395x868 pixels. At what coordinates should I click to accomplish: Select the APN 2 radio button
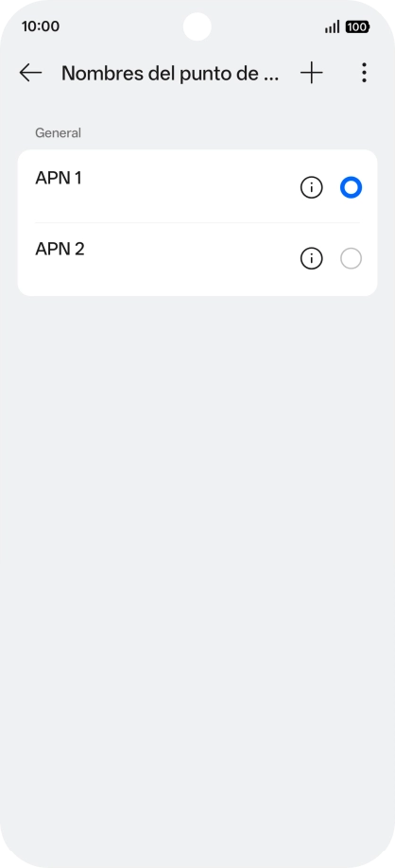click(351, 258)
